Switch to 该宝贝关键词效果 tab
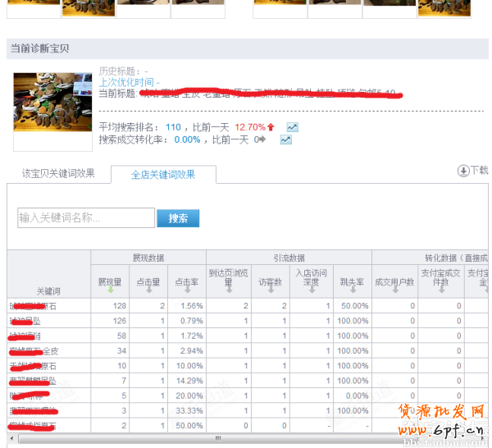Image resolution: width=492 pixels, height=448 pixels. click(58, 174)
